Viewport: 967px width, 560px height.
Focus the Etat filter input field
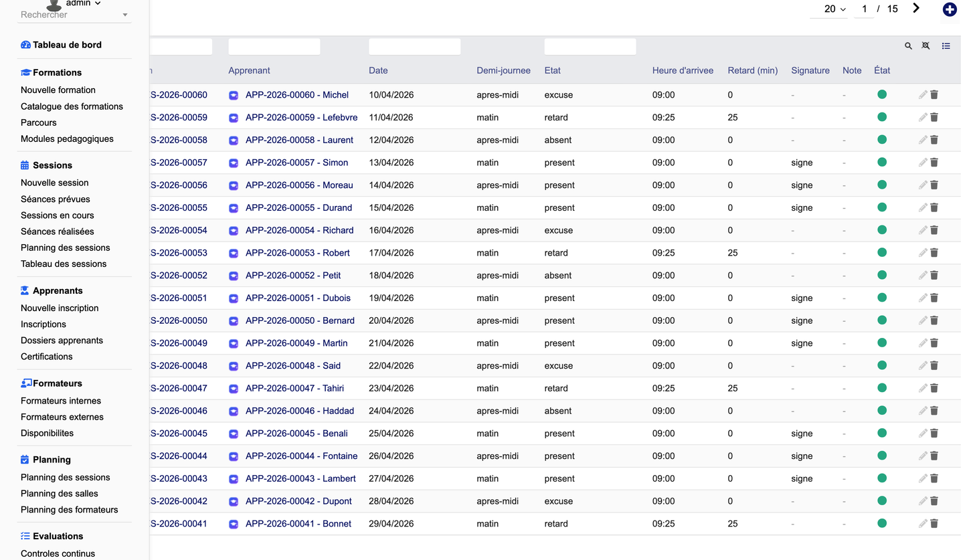click(x=590, y=46)
